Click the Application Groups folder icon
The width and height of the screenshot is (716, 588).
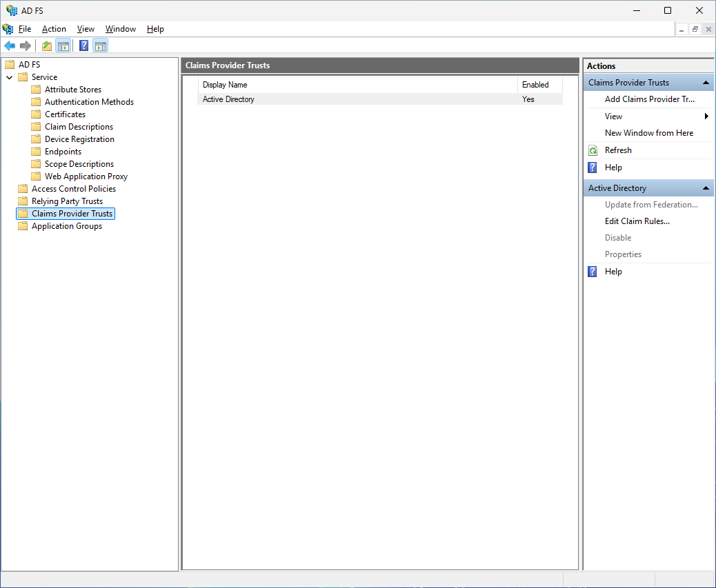pyautogui.click(x=23, y=226)
